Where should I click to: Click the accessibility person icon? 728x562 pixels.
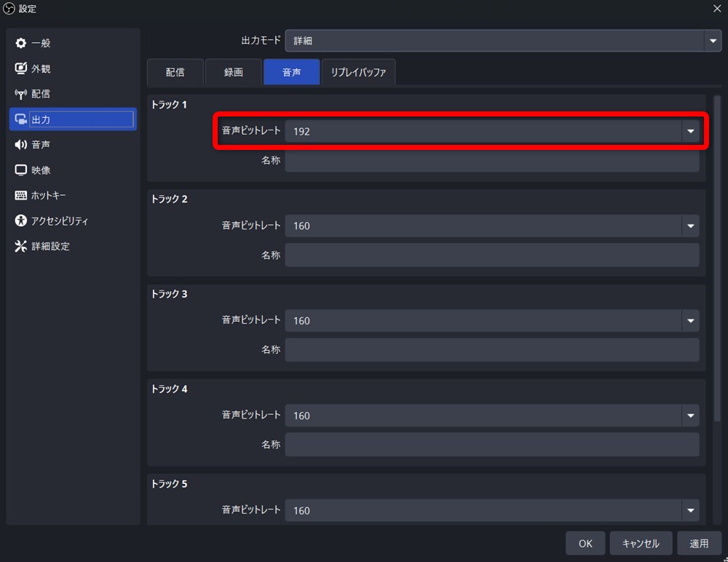tap(21, 221)
